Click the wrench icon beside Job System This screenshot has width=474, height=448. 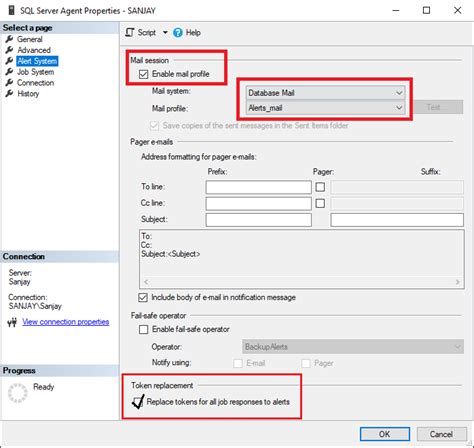pos(9,72)
